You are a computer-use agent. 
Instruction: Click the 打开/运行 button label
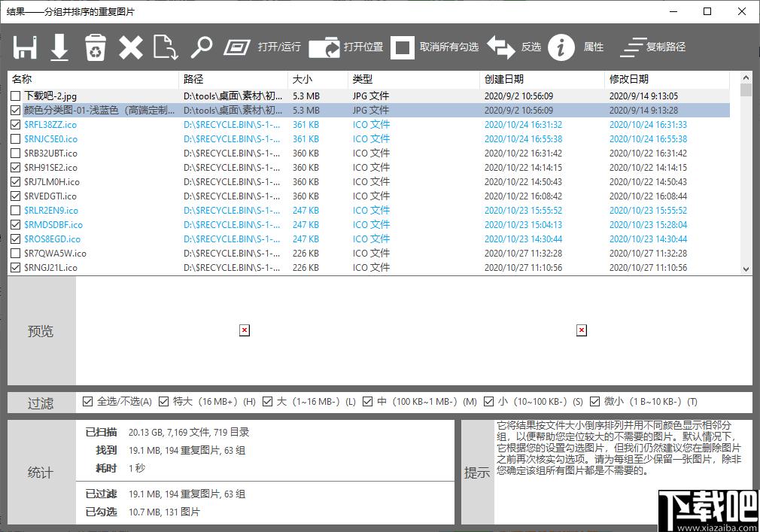(279, 47)
